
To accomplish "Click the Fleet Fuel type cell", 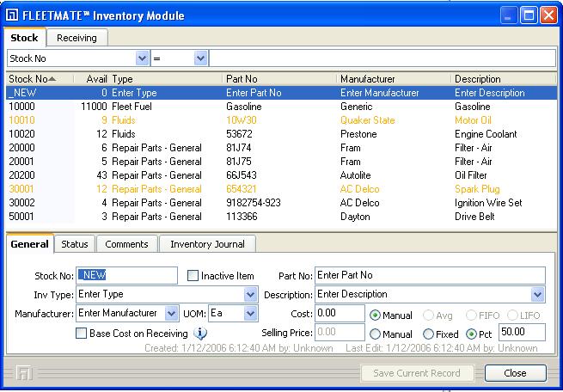I will click(132, 107).
